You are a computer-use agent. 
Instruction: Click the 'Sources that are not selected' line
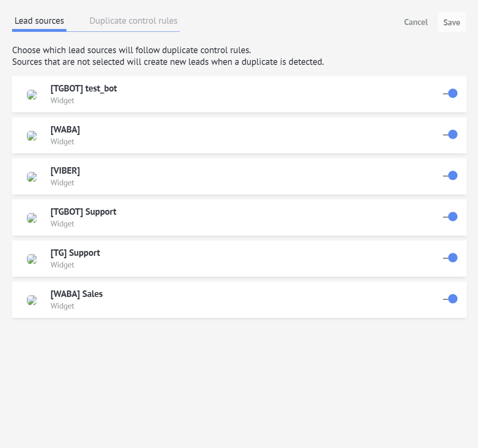click(168, 62)
